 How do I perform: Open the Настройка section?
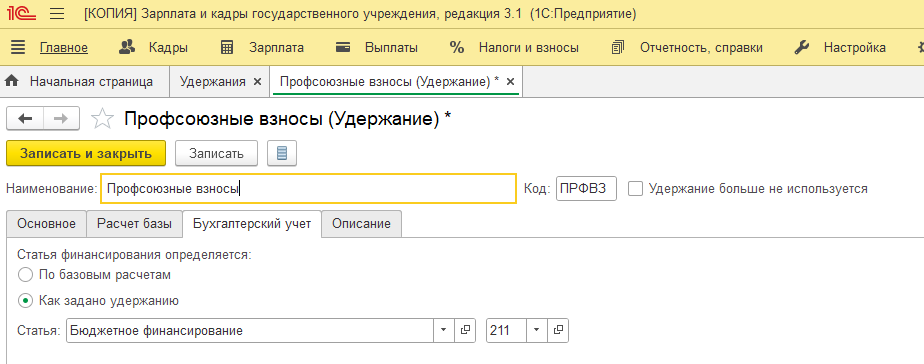tap(854, 48)
